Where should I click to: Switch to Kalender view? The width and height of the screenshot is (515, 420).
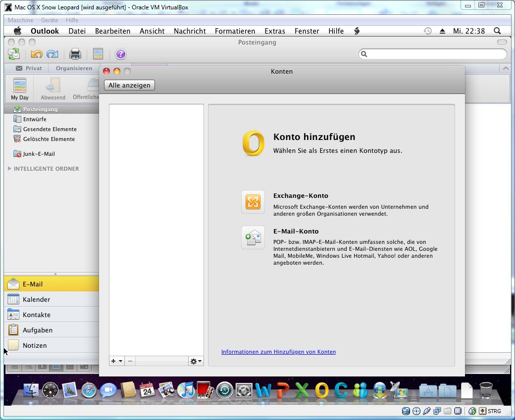(51, 299)
